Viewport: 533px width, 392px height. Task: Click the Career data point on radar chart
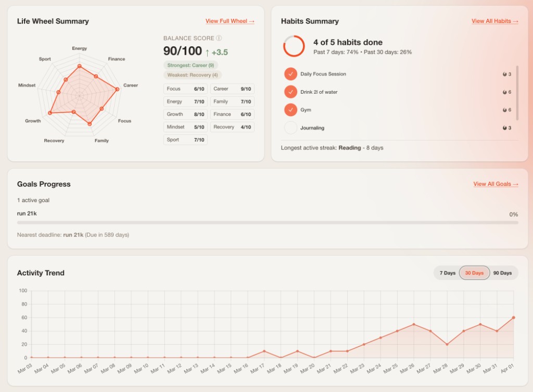[x=117, y=90]
